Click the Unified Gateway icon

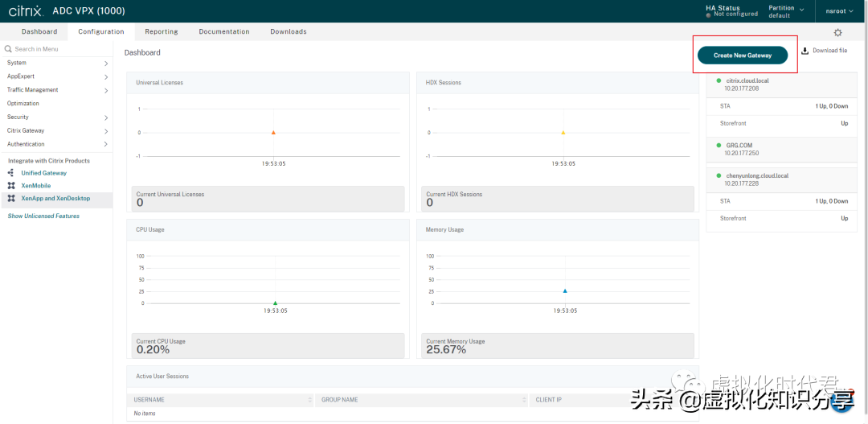pyautogui.click(x=11, y=173)
